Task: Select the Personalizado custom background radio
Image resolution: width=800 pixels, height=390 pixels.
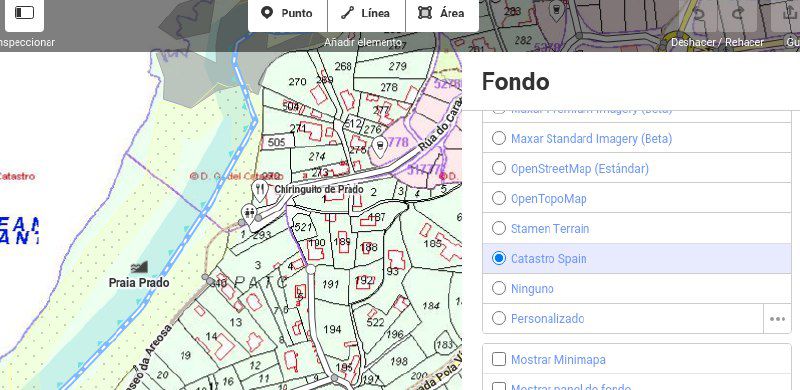Action: tap(499, 319)
